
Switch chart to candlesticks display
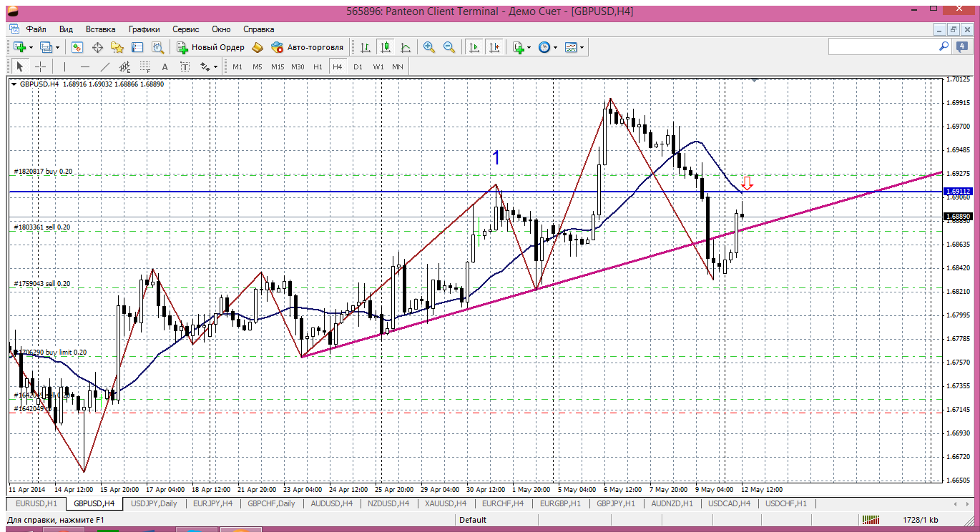click(386, 47)
